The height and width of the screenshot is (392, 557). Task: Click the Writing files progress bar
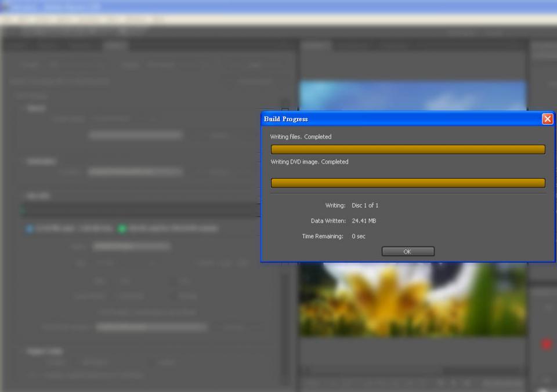[408, 149]
